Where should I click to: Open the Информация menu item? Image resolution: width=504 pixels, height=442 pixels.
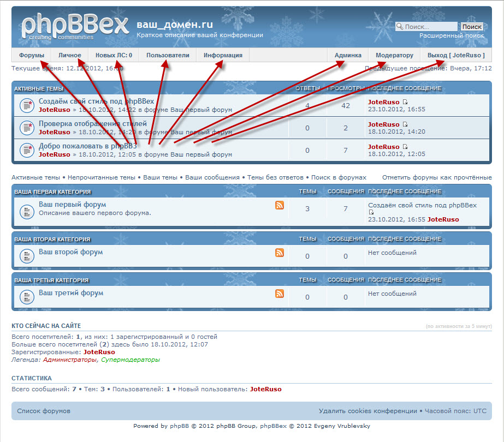coord(223,55)
